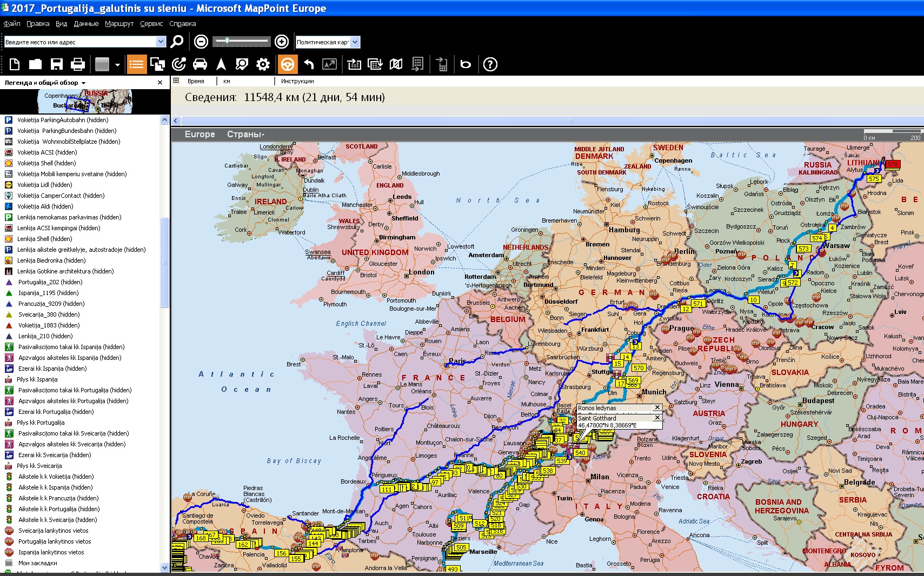Click the overview map thumbnail
Viewport: 924px width, 576px height.
point(85,101)
